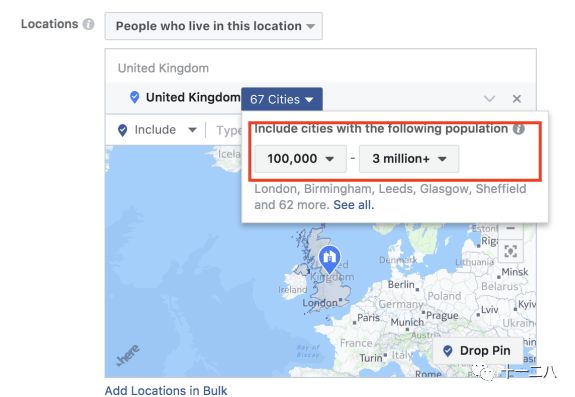Click the Include location pin icon
The width and height of the screenshot is (575, 397).
122,130
